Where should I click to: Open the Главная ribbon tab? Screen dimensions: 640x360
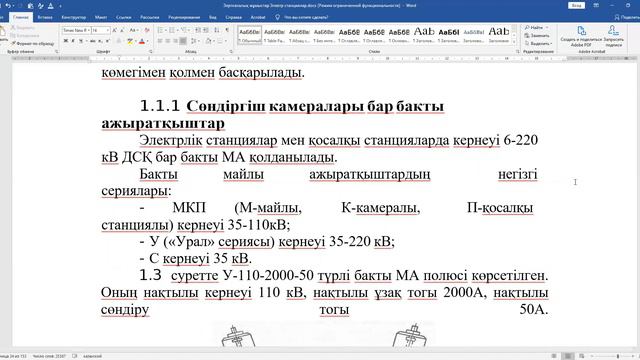coord(20,17)
